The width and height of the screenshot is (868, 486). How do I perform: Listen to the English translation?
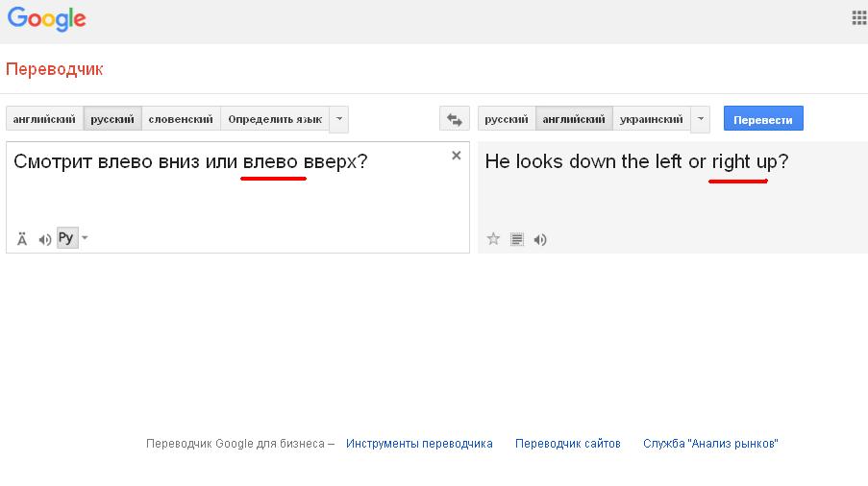(x=540, y=239)
